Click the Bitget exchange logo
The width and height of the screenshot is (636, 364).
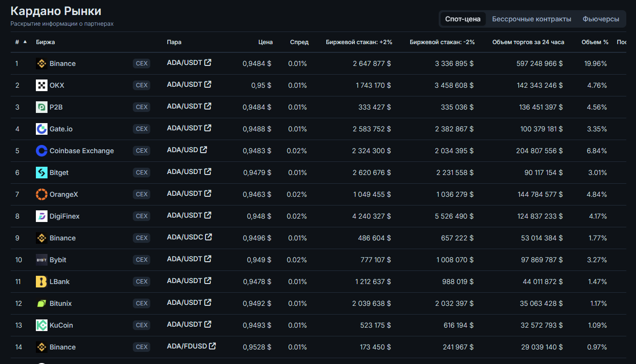(x=42, y=173)
